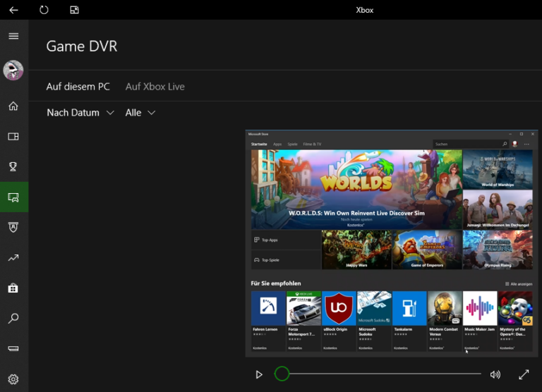Image resolution: width=542 pixels, height=392 pixels.
Task: Go back using the top-left back arrow
Action: pos(14,10)
